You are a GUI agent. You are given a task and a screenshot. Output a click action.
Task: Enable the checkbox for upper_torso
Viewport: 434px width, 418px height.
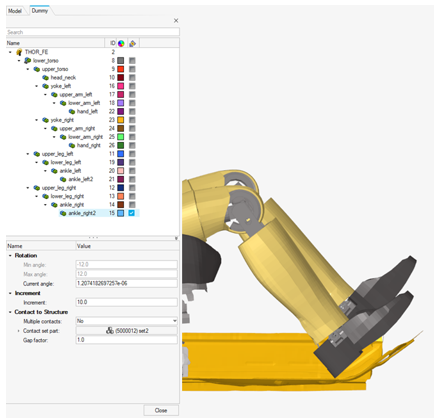coord(132,69)
